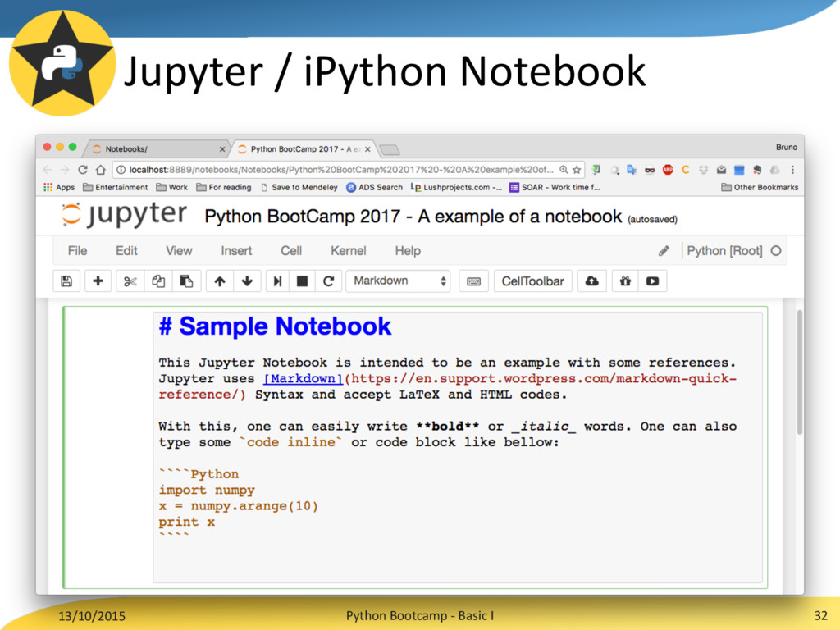840x630 pixels.
Task: Open the command palette keyboard icon
Action: (x=473, y=281)
